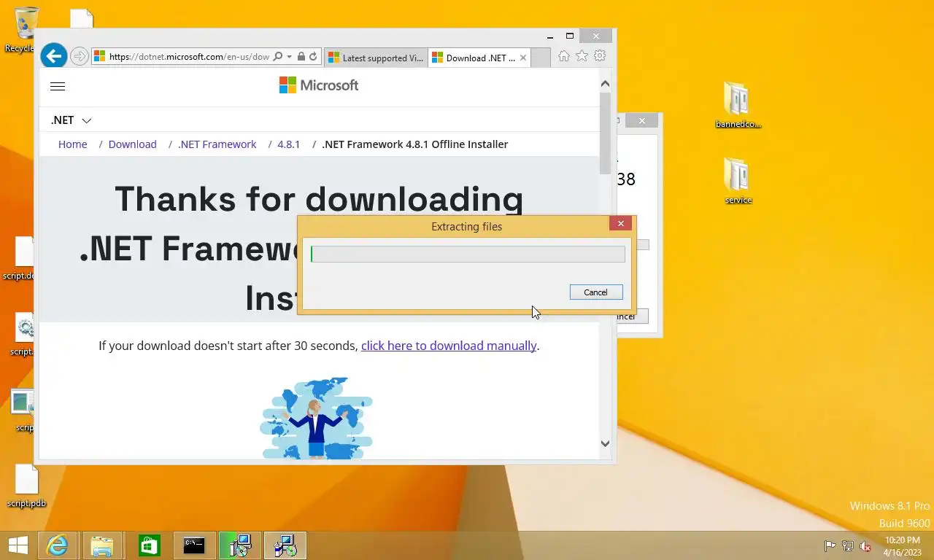
Task: Go to the Home breadcrumb link
Action: point(72,144)
